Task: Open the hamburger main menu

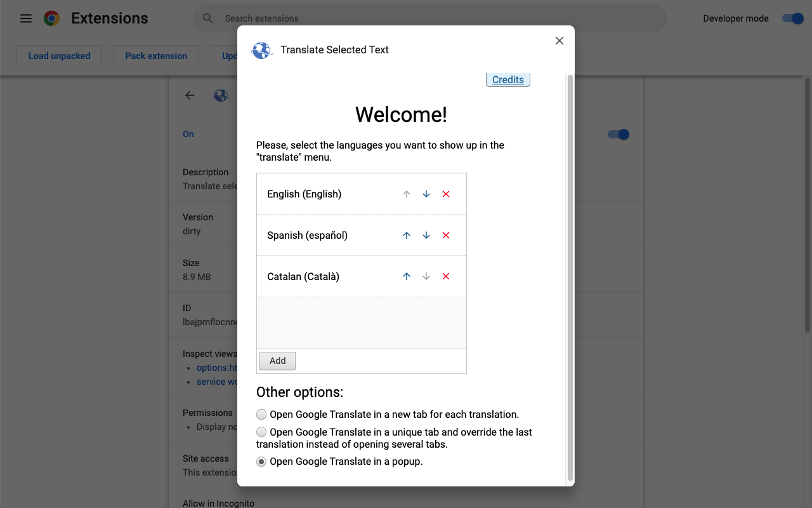Action: coord(26,18)
